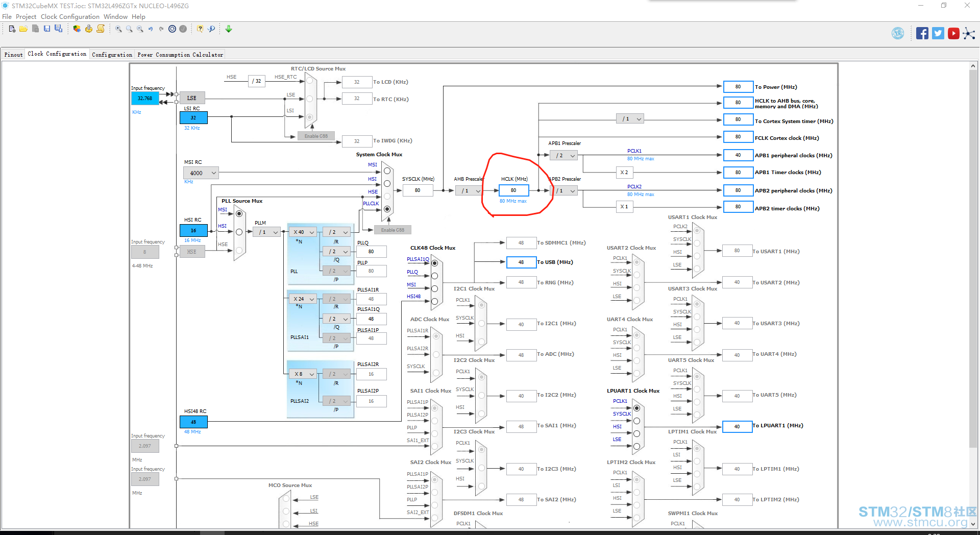Open the Project menu

pyautogui.click(x=26, y=17)
